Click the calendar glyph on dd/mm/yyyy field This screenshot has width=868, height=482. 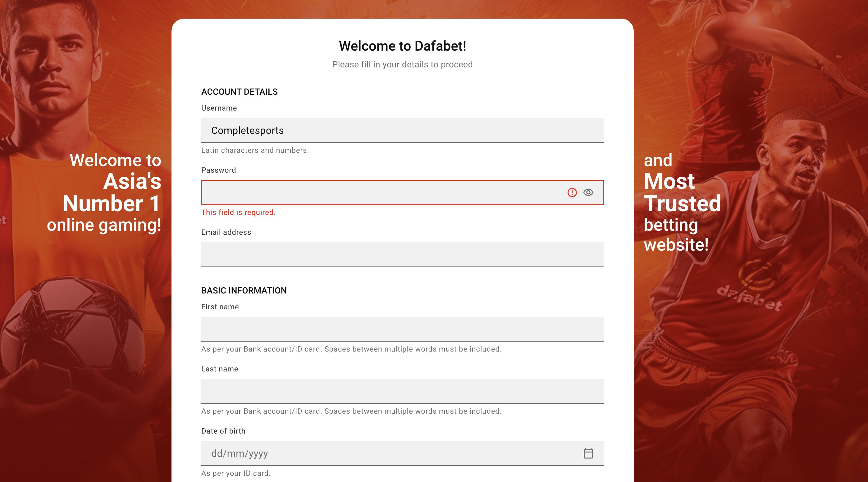(x=588, y=453)
